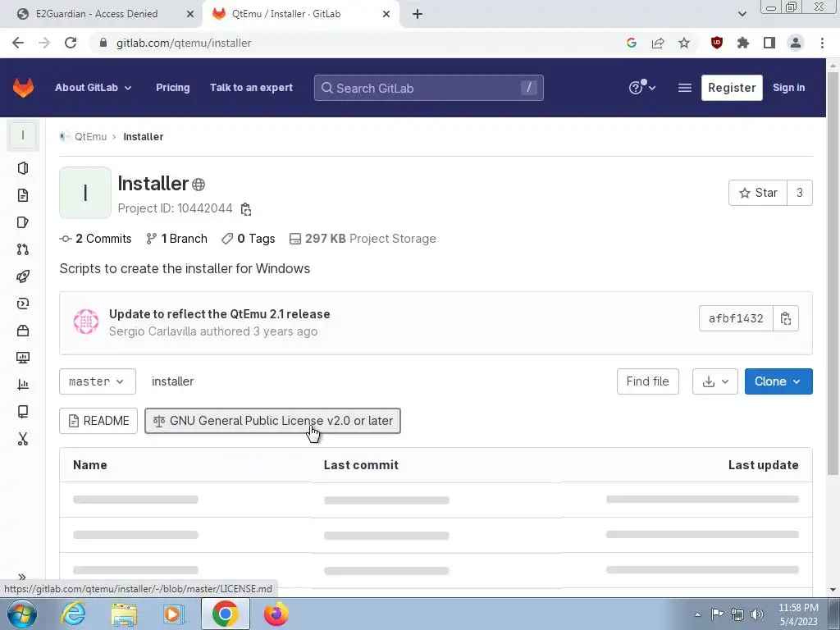Open commit afbf1432 hash link
Image resolution: width=840 pixels, height=630 pixels.
pos(736,318)
